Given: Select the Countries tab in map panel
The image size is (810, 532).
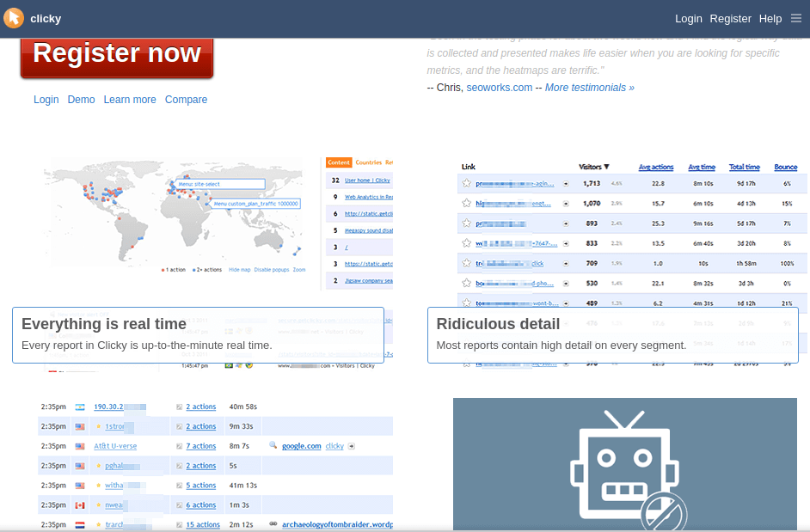Looking at the screenshot, I should (x=369, y=162).
